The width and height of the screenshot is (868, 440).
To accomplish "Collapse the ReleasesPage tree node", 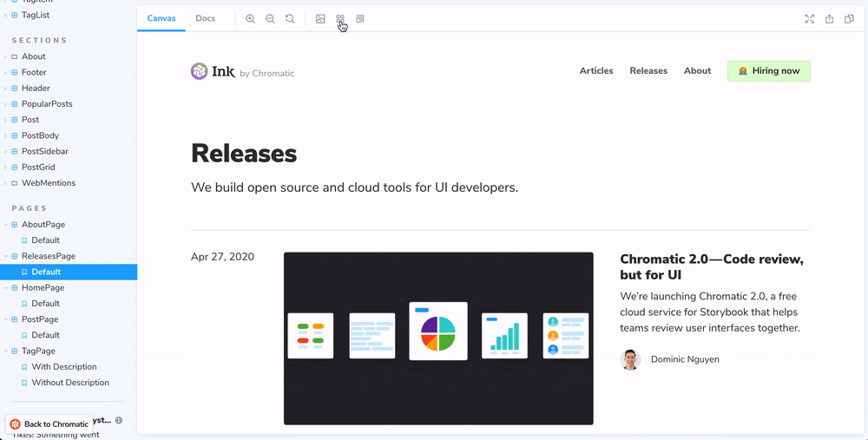I will click(x=5, y=256).
